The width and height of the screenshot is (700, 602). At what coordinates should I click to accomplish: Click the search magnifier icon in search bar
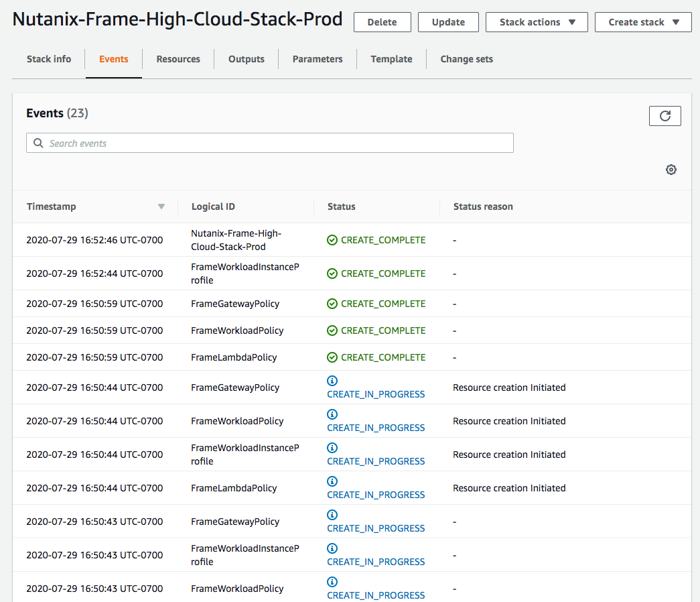click(x=38, y=143)
